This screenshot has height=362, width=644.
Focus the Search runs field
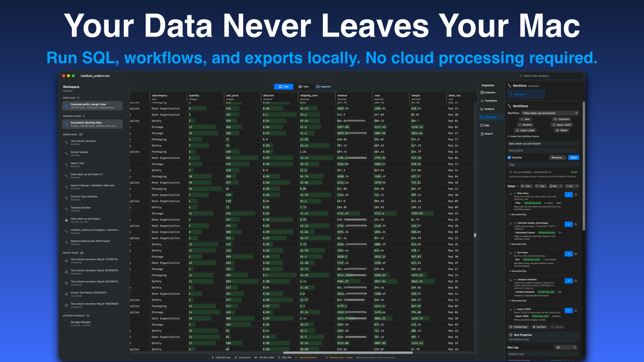click(543, 354)
